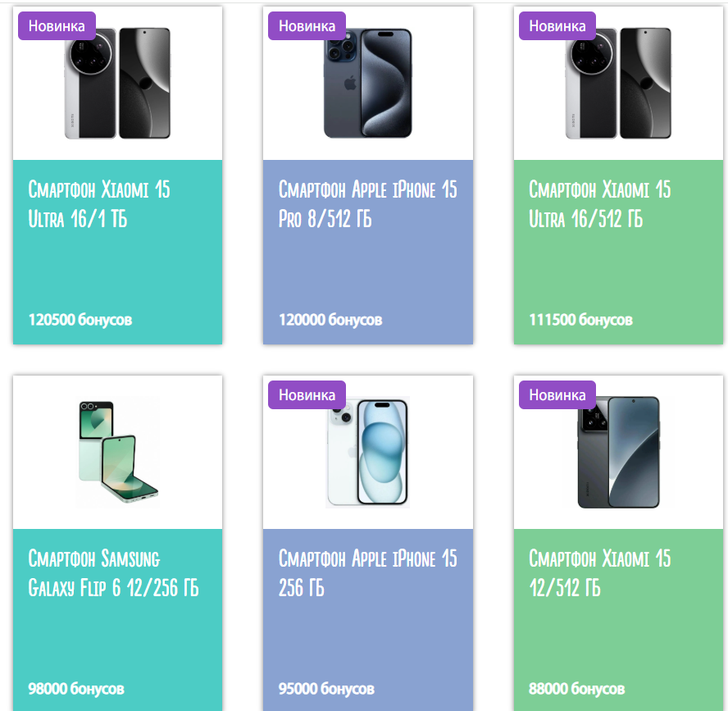This screenshot has width=728, height=711.
Task: Click 'Смартфон Apple iPhone 15 Pro 8/512 ГБ' title
Action: pos(368,204)
